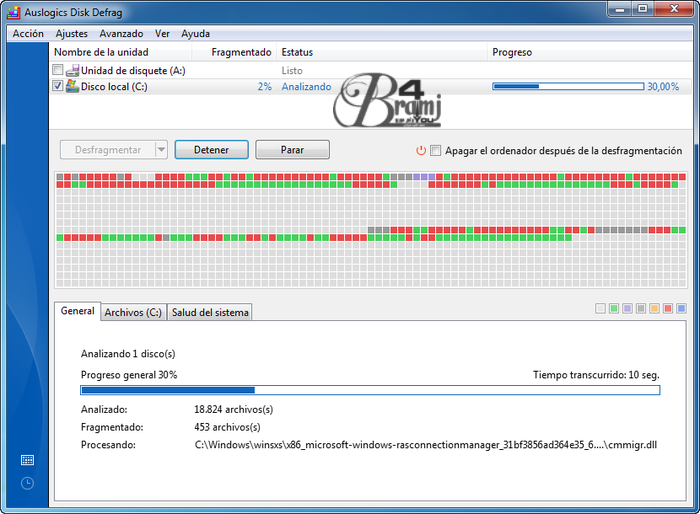Open the Acción menu

[28, 33]
